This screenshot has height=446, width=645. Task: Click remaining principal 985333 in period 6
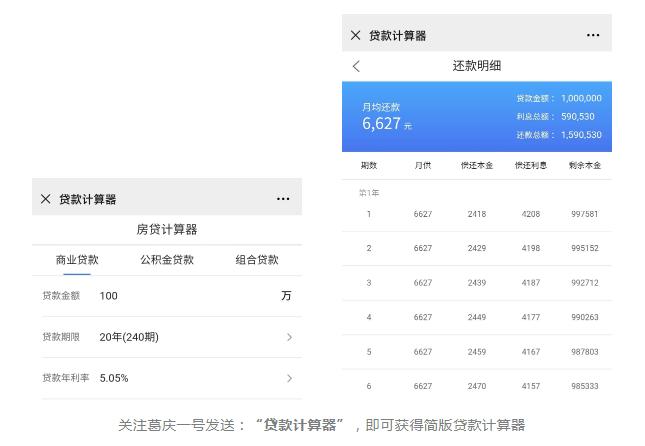click(585, 386)
